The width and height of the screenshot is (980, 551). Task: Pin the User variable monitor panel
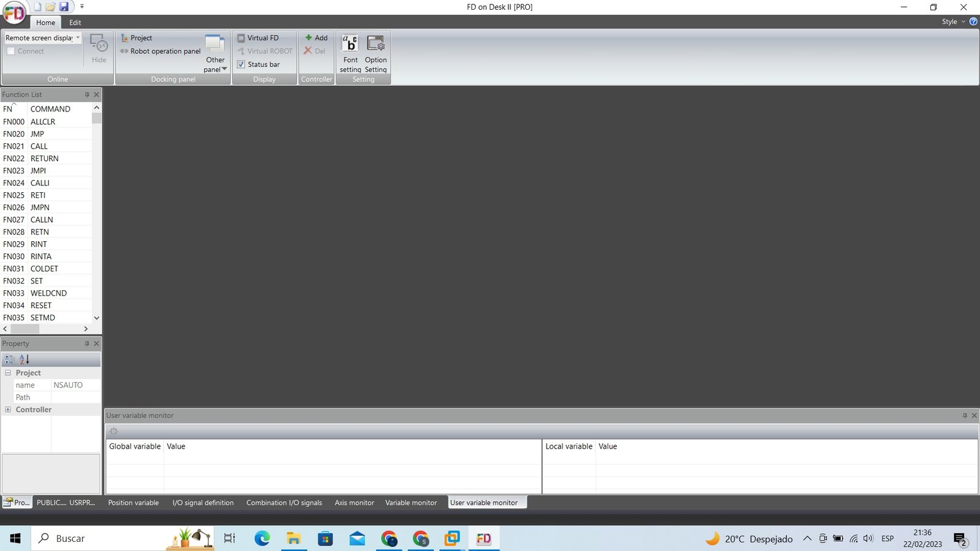[965, 416]
